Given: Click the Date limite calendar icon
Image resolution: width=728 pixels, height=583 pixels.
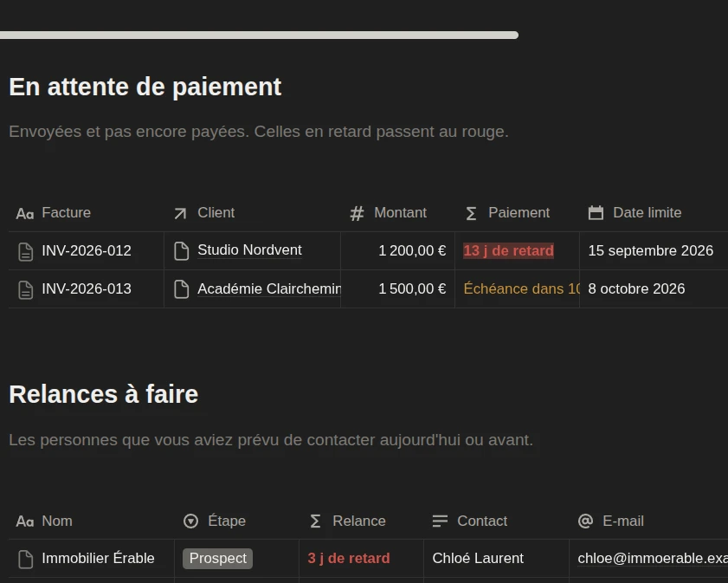Looking at the screenshot, I should [x=596, y=213].
